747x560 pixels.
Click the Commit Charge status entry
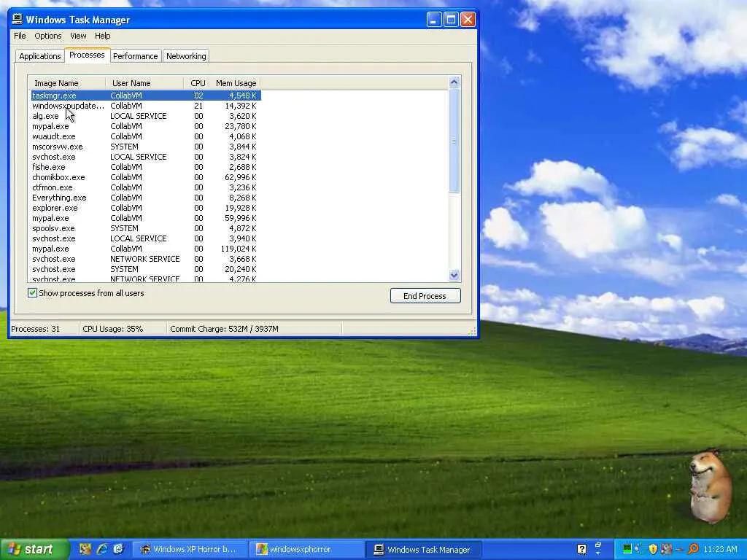click(x=225, y=329)
